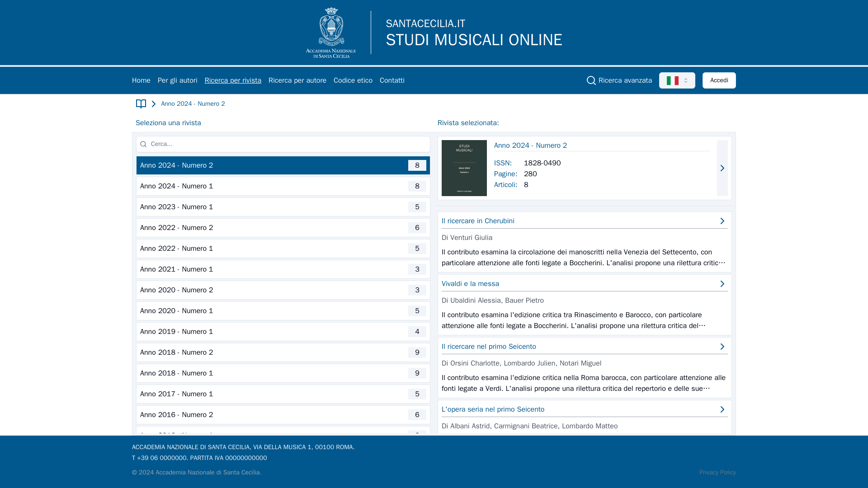This screenshot has height=488, width=868.
Task: Go to the Home menu item
Action: coord(141,80)
